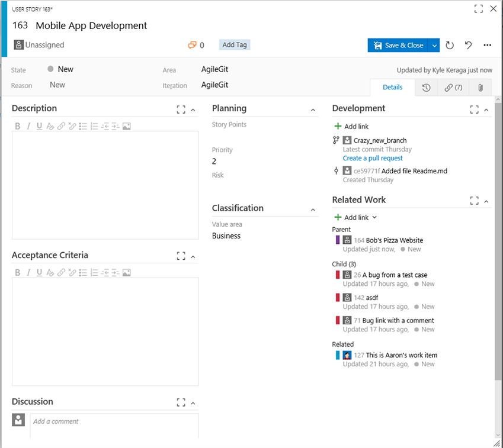Toggle underline in Acceptance Criteria toolbar
This screenshot has height=448, width=503.
(x=39, y=272)
